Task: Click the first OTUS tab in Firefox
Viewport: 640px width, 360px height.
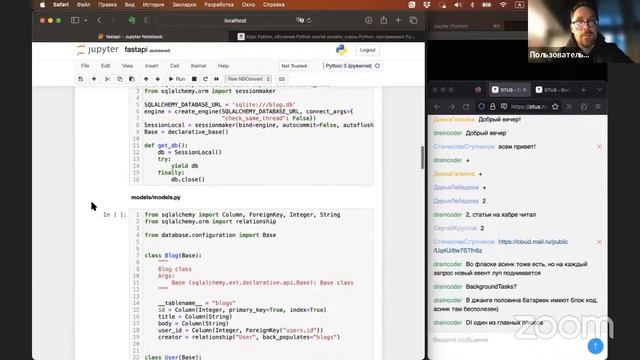Action: [x=509, y=90]
